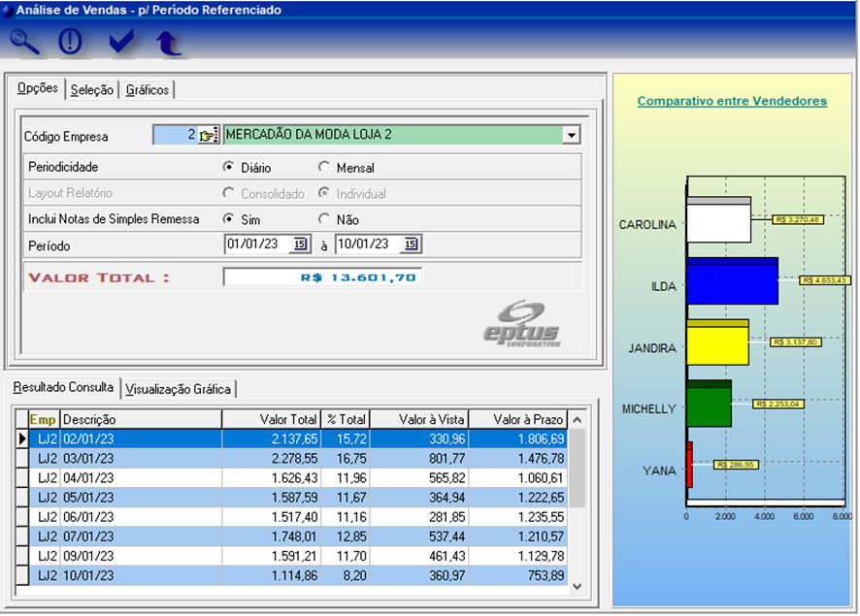Click the magnifying glass search icon
Image resolution: width=860 pixels, height=616 pixels.
pyautogui.click(x=25, y=42)
